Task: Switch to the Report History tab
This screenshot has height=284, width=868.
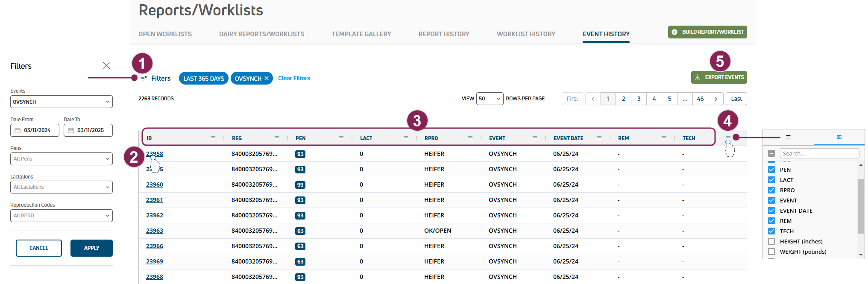Action: point(444,34)
